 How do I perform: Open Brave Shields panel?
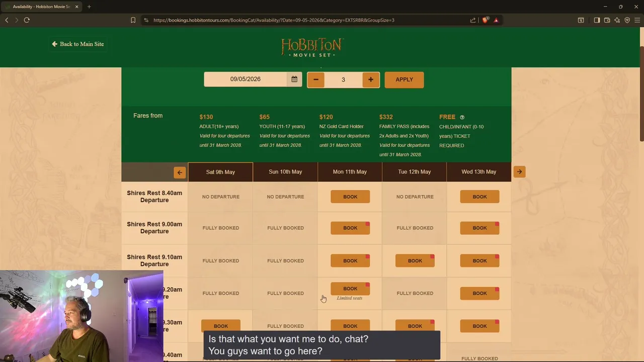point(485,20)
